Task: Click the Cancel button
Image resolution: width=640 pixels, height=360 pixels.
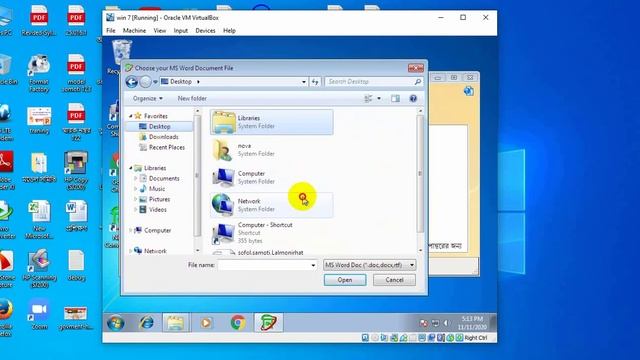Action: [x=394, y=280]
